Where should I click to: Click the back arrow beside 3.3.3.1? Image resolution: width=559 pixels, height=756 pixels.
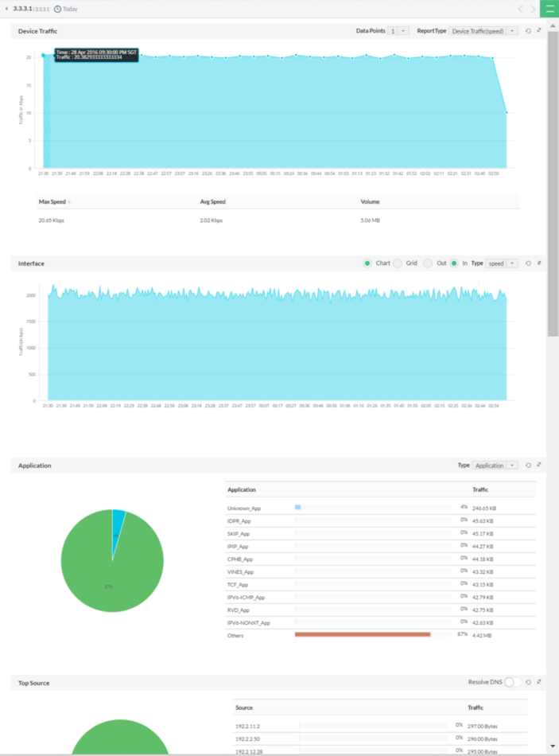(6, 9)
